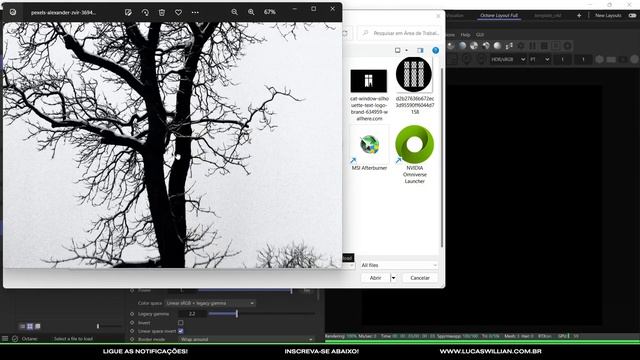Adjust the Power slider

click(x=244, y=290)
